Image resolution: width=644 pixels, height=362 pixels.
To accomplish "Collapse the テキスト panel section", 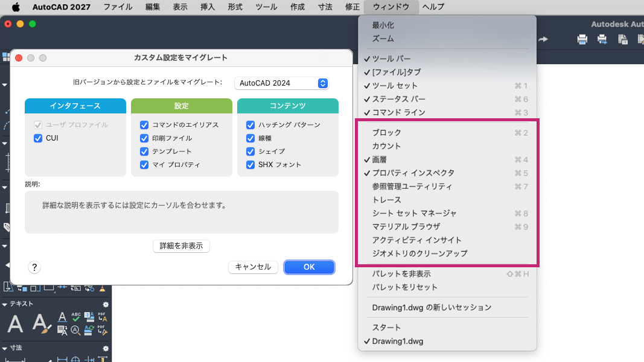I will [x=5, y=304].
